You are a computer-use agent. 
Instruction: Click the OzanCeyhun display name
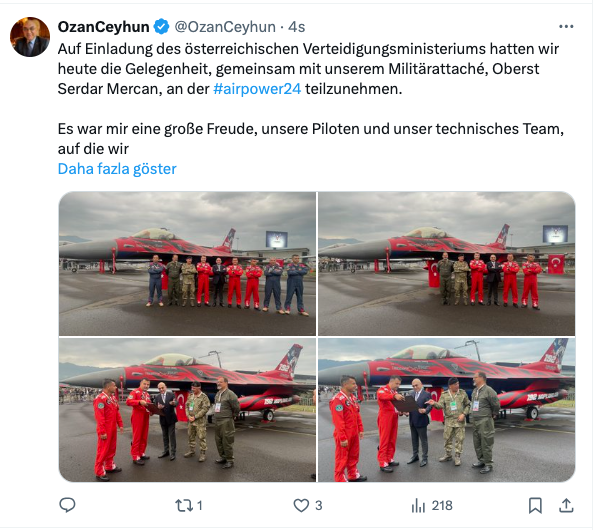click(103, 27)
